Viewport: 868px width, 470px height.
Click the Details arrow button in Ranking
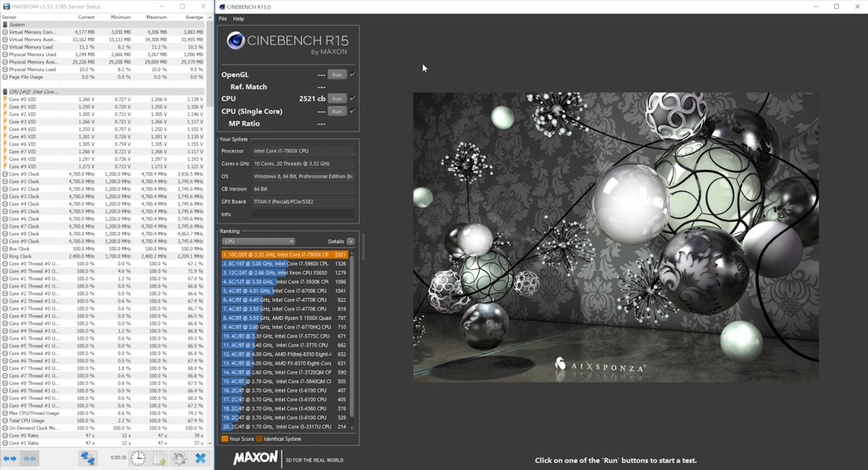350,242
